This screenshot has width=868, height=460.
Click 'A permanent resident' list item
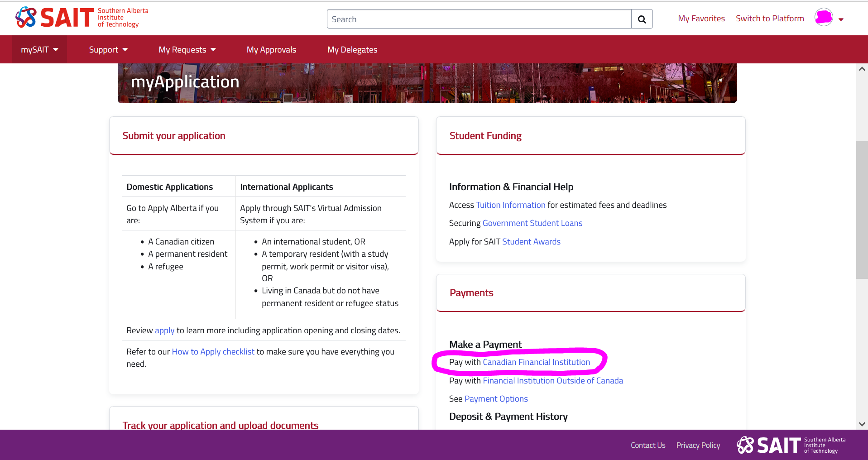188,254
